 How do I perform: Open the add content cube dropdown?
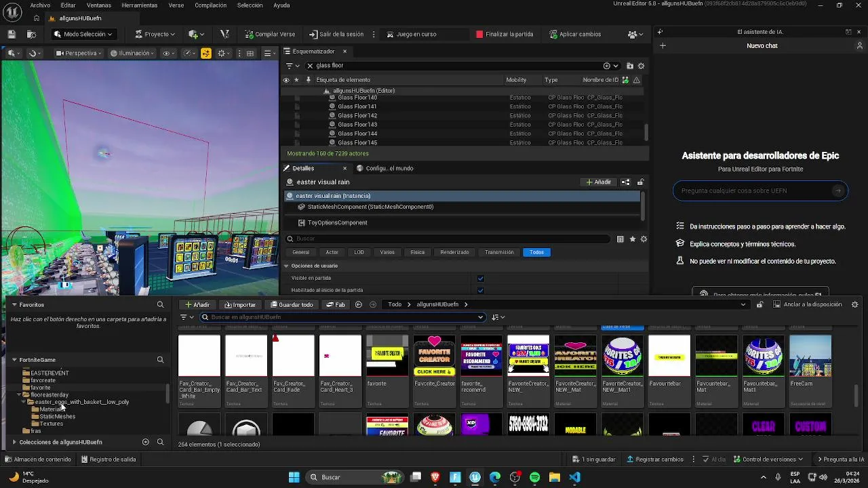(197, 34)
